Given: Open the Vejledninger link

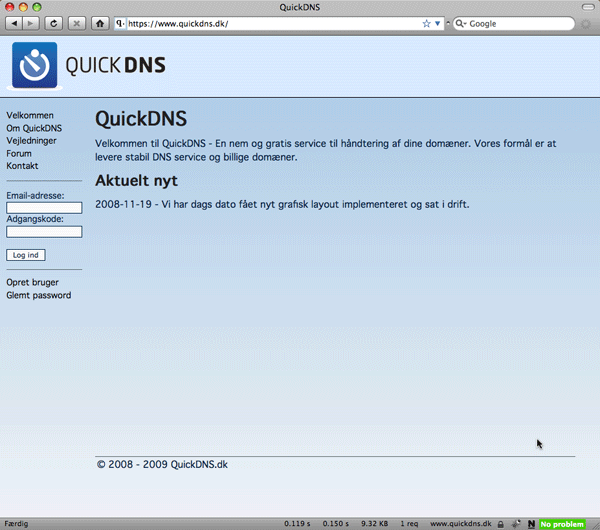Looking at the screenshot, I should click(x=31, y=141).
